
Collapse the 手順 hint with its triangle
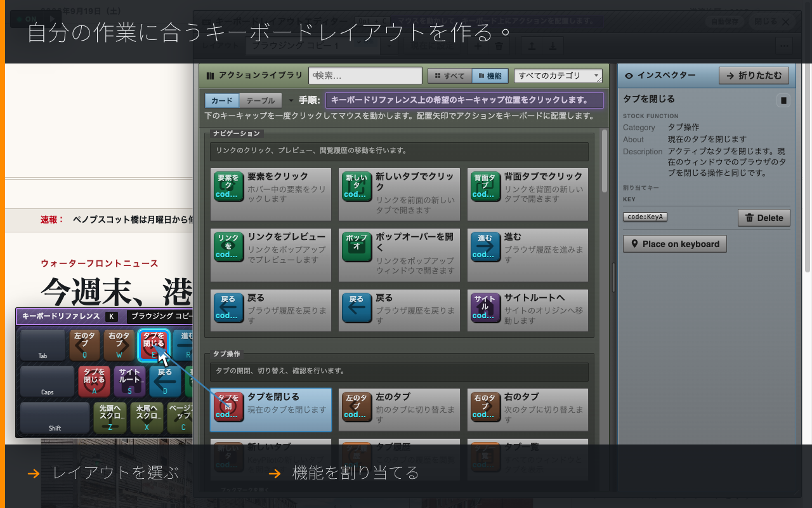291,100
